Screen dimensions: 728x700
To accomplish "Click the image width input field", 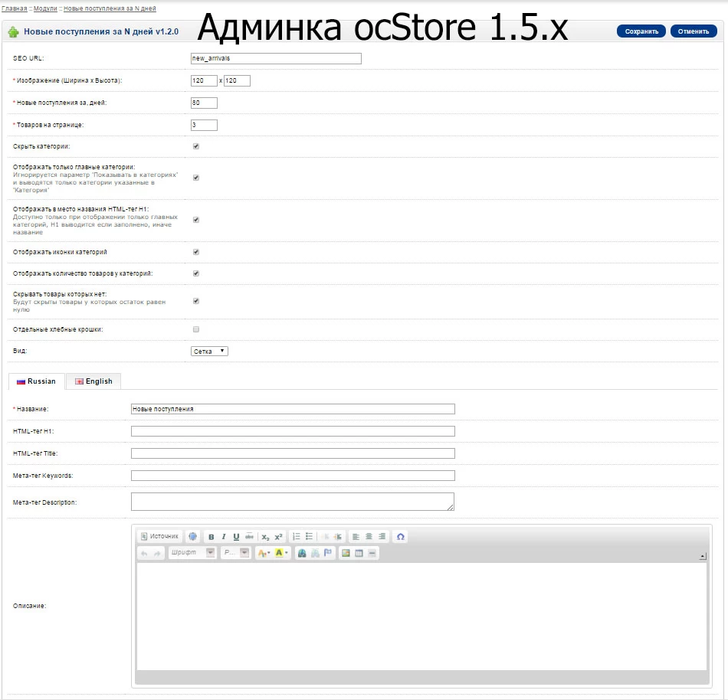I will click(204, 80).
